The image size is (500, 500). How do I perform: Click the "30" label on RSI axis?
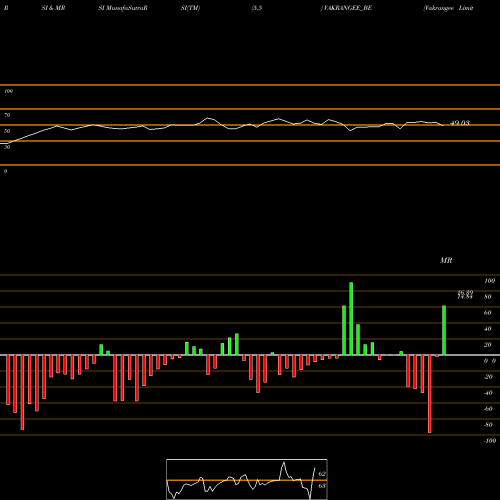click(x=7, y=147)
